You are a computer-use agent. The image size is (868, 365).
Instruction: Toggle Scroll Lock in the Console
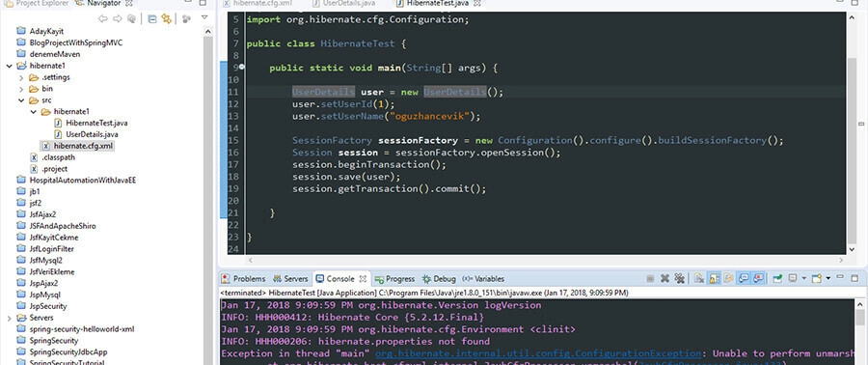click(x=714, y=279)
